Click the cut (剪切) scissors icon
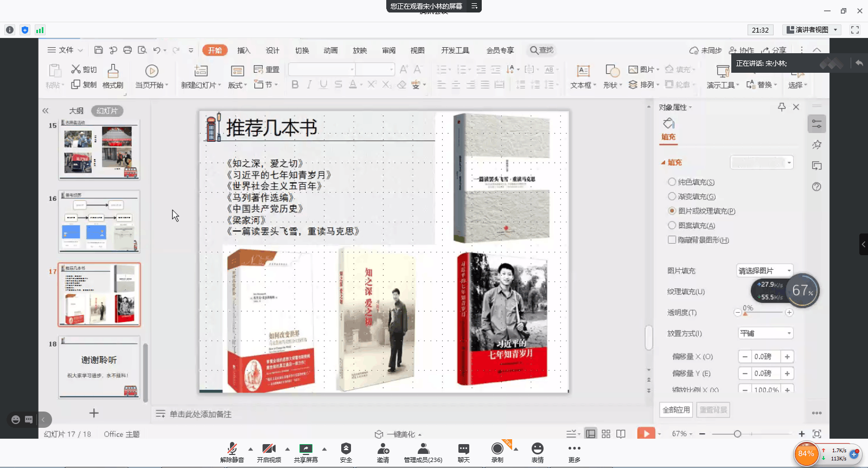868x468 pixels. click(x=76, y=69)
